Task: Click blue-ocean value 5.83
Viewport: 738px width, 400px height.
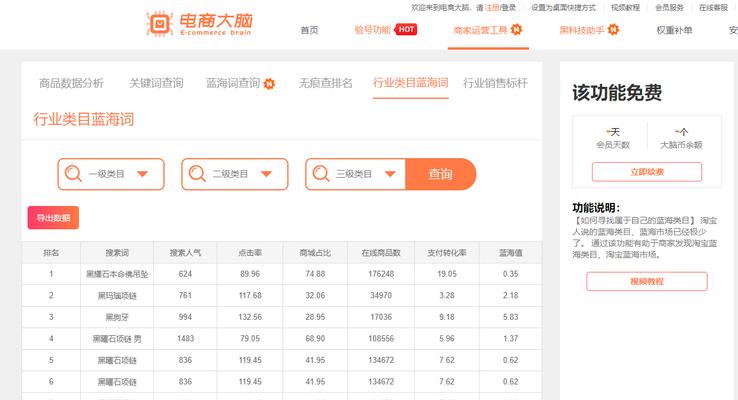Action: 510,317
